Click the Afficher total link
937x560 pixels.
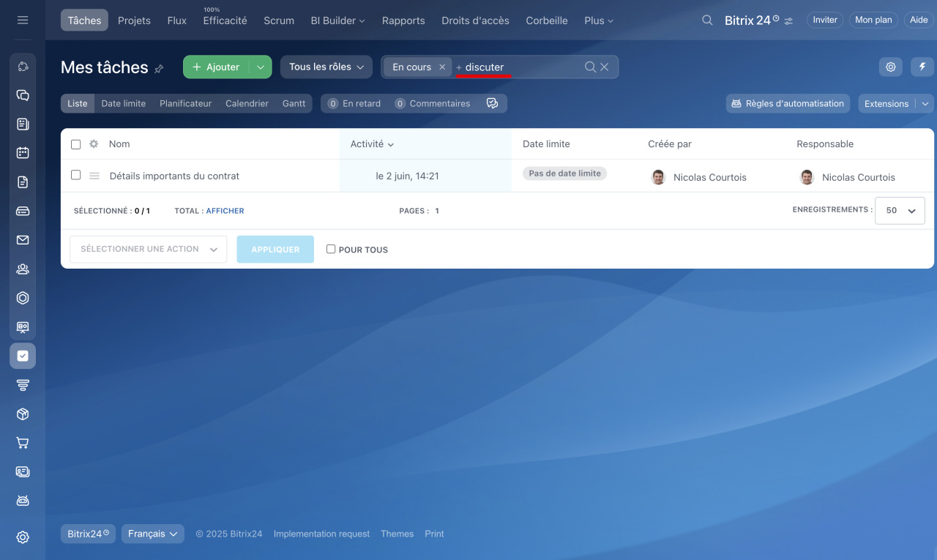click(x=225, y=211)
